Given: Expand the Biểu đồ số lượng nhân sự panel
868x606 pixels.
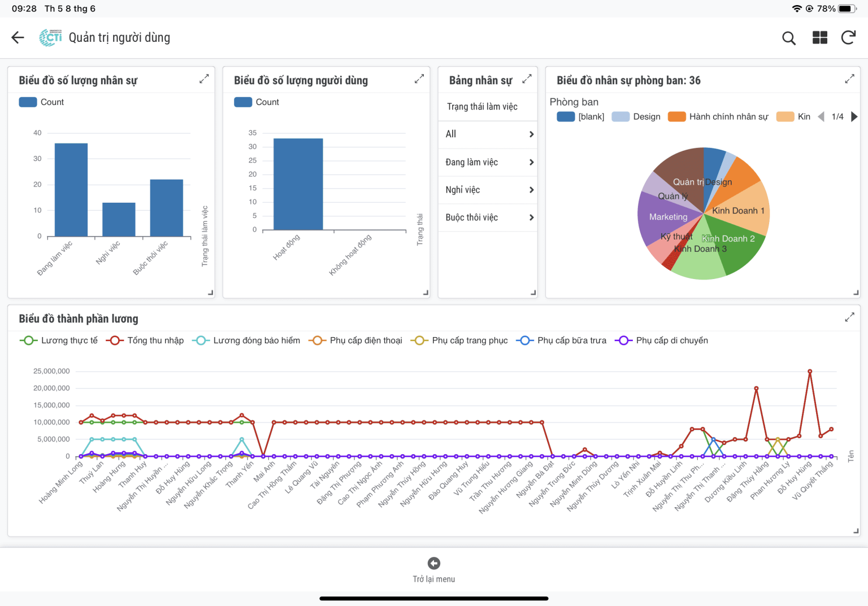Looking at the screenshot, I should point(204,79).
